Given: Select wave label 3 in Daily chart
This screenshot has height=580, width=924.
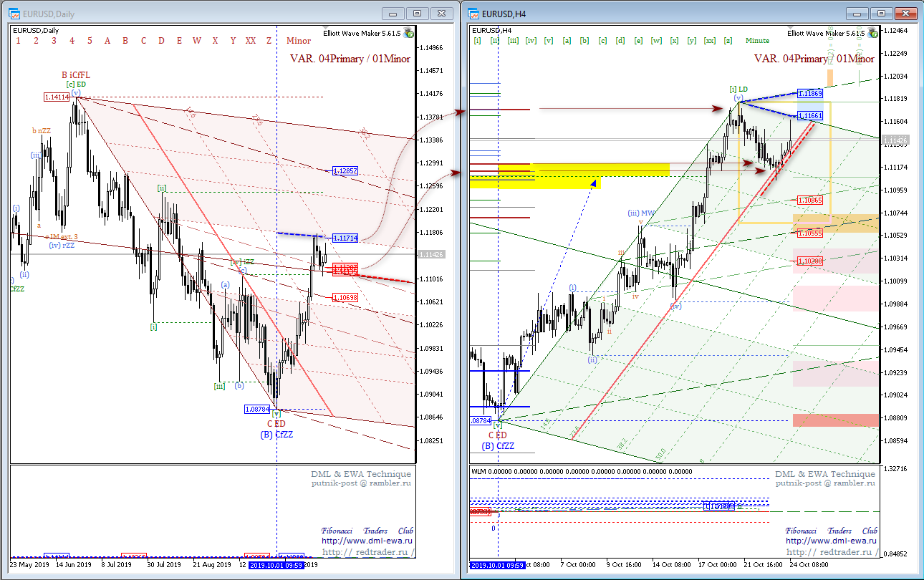Looking at the screenshot, I should click(54, 41).
